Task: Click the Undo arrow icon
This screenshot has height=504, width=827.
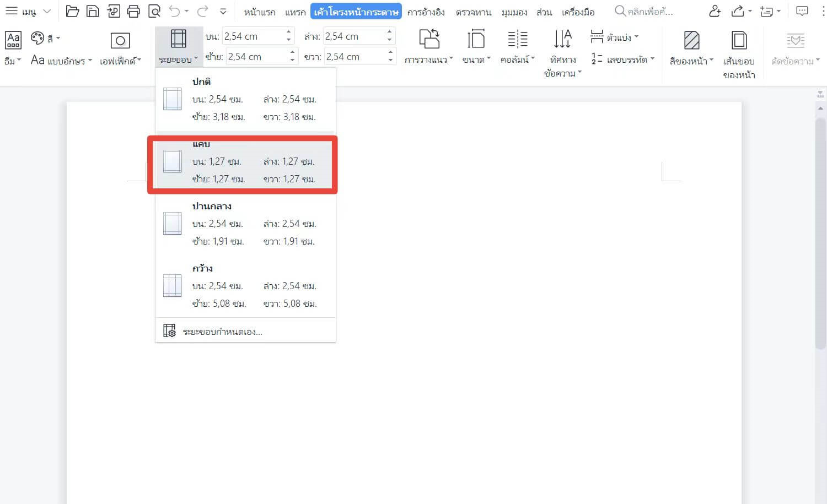Action: 175,11
